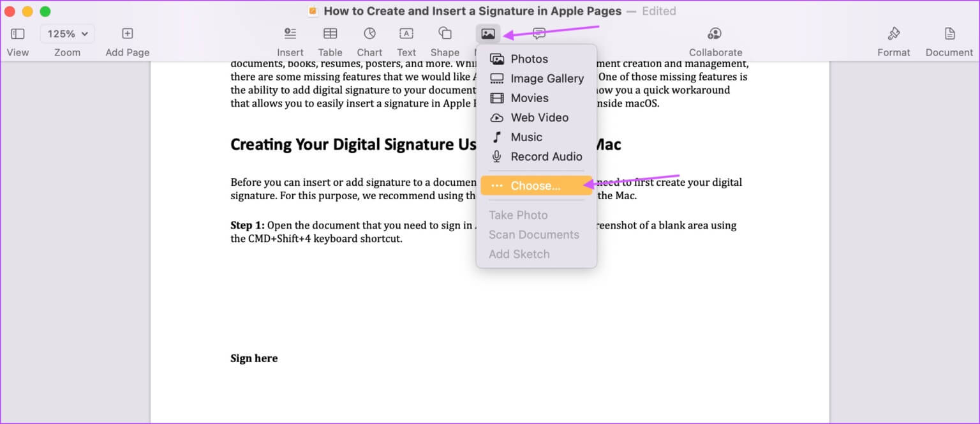Open the Collaborate options
The height and width of the screenshot is (424, 980).
tap(715, 34)
